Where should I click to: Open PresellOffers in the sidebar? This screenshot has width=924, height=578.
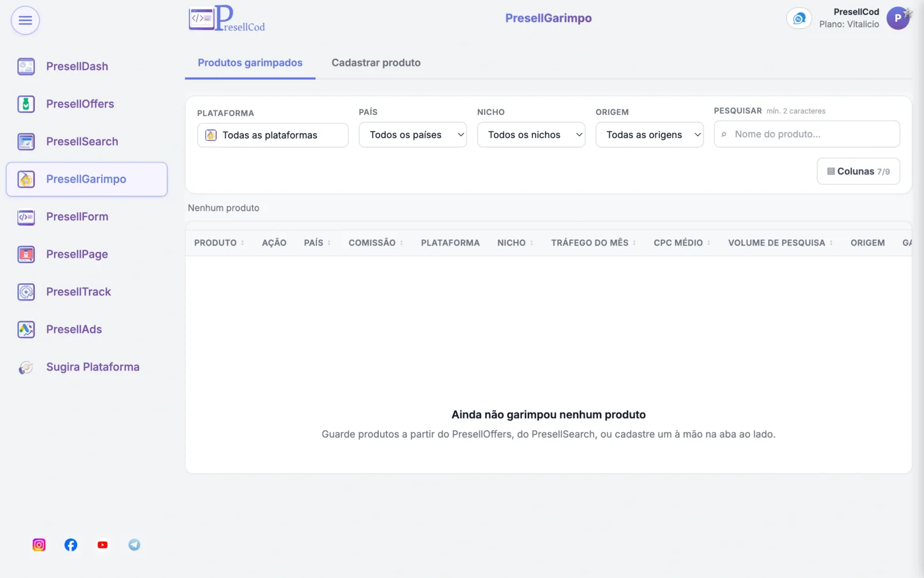pyautogui.click(x=87, y=104)
